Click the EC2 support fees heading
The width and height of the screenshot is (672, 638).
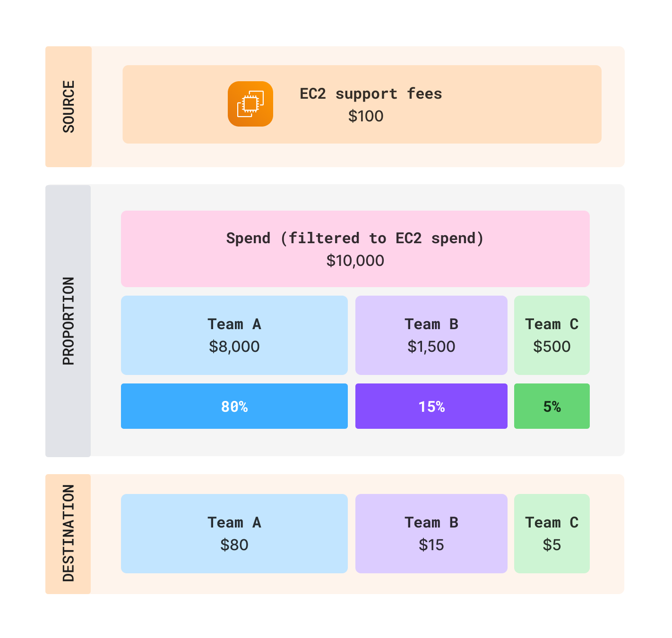point(370,94)
